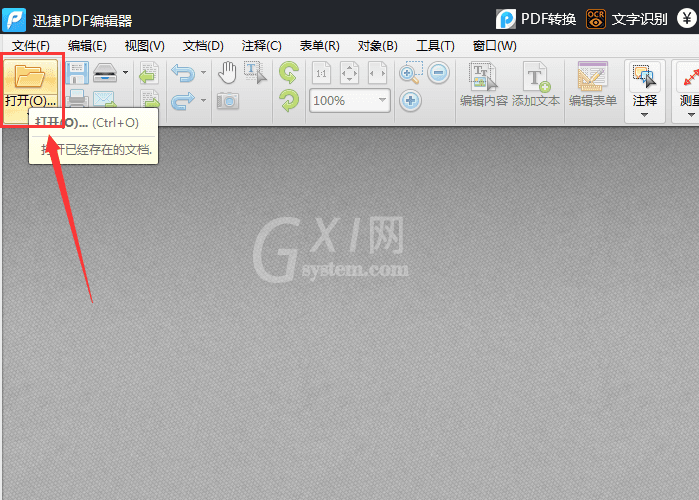
Task: Click the 注释 annotation tool icon
Action: (645, 77)
